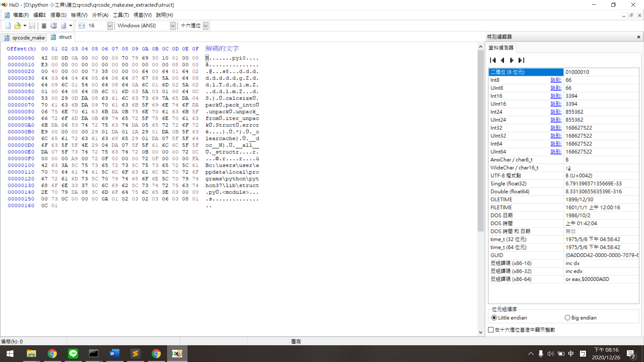
Task: Click the Open disk image icon
Action: (x=63, y=26)
